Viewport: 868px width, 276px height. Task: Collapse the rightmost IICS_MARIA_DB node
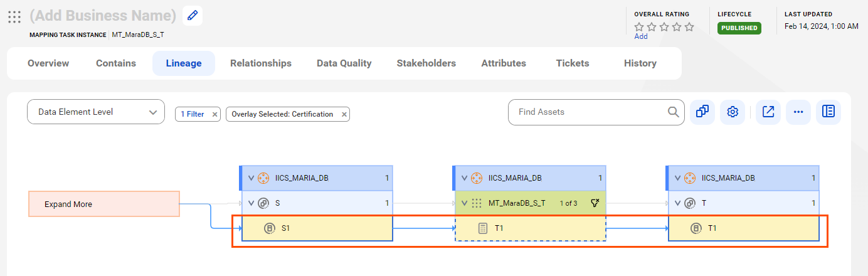pos(677,178)
